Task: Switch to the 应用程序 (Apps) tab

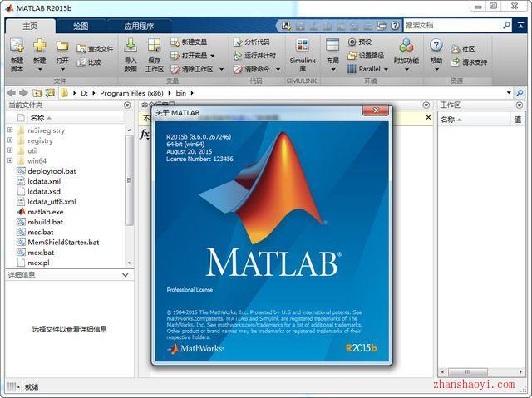Action: pos(139,26)
